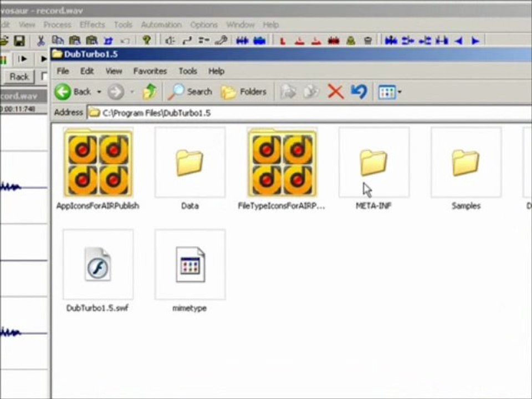The height and width of the screenshot is (399, 532).
Task: Click the wrench icon in Wavosaur toolbar
Action: 221,40
